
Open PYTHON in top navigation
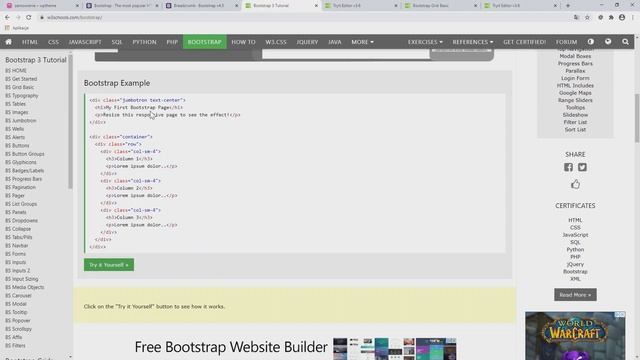[144, 42]
